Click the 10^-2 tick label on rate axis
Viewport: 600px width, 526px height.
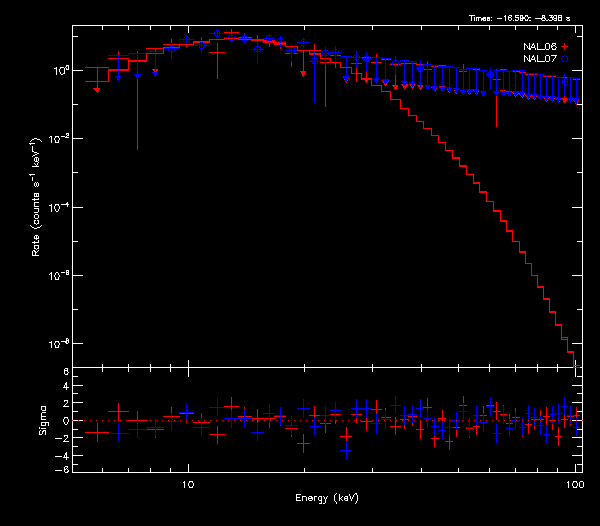pos(59,139)
